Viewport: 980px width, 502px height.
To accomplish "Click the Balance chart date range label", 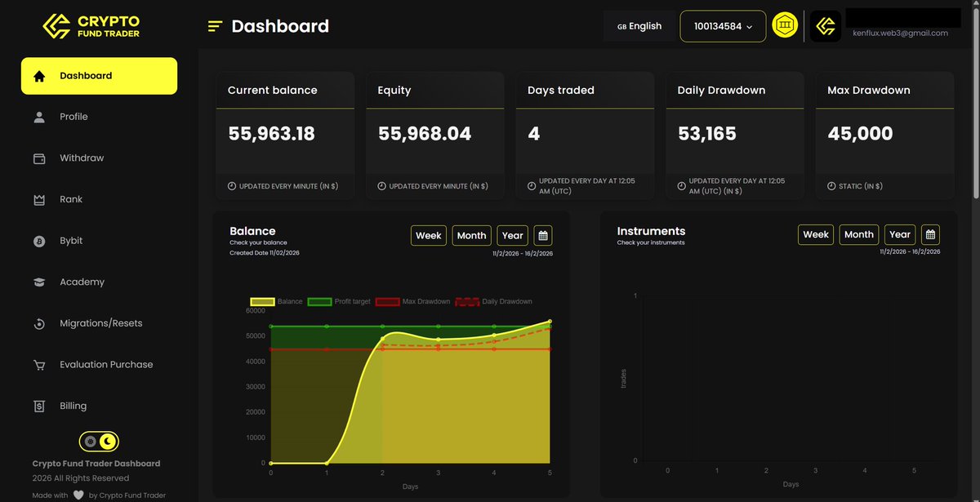I will [523, 254].
